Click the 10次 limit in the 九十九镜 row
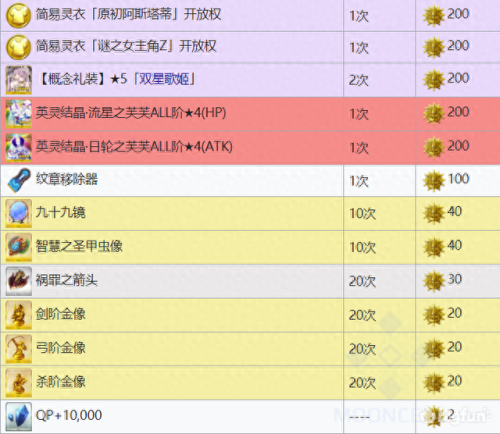500x434 pixels. 362,214
